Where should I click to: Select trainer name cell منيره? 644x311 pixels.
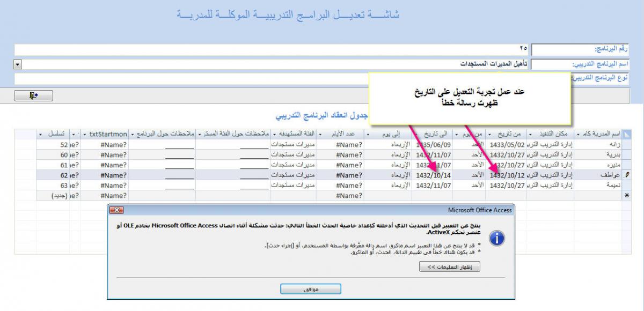point(598,165)
